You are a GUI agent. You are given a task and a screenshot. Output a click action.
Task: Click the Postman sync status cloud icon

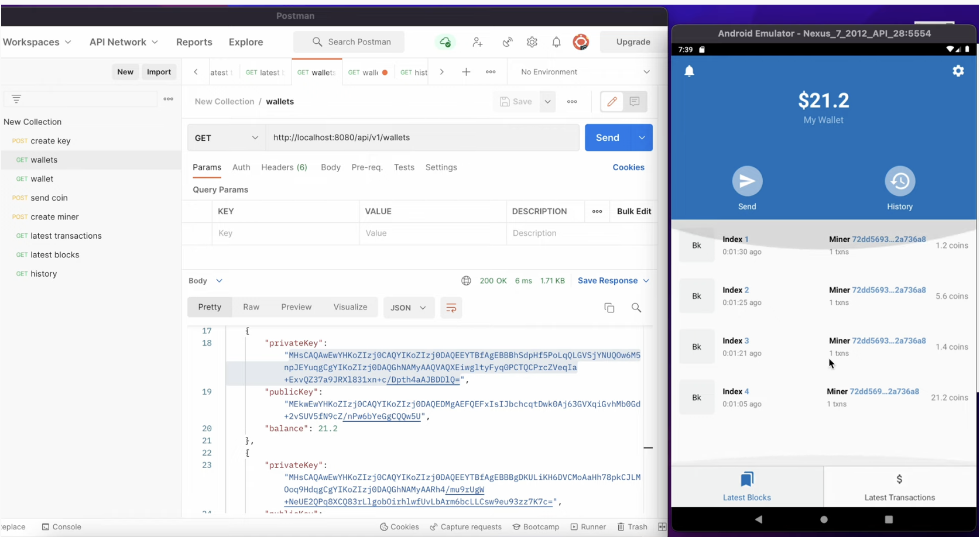(x=446, y=42)
